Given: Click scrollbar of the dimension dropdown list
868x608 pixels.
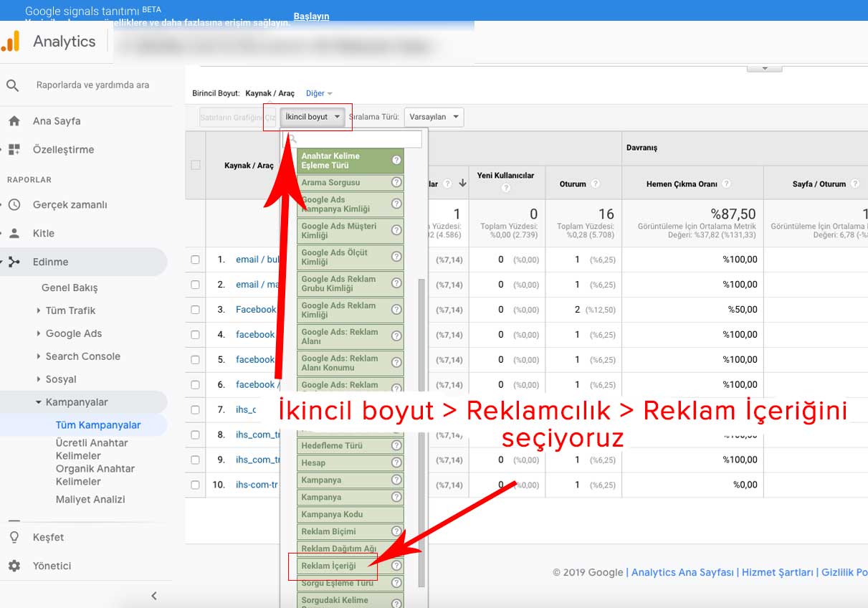Looking at the screenshot, I should (421, 432).
